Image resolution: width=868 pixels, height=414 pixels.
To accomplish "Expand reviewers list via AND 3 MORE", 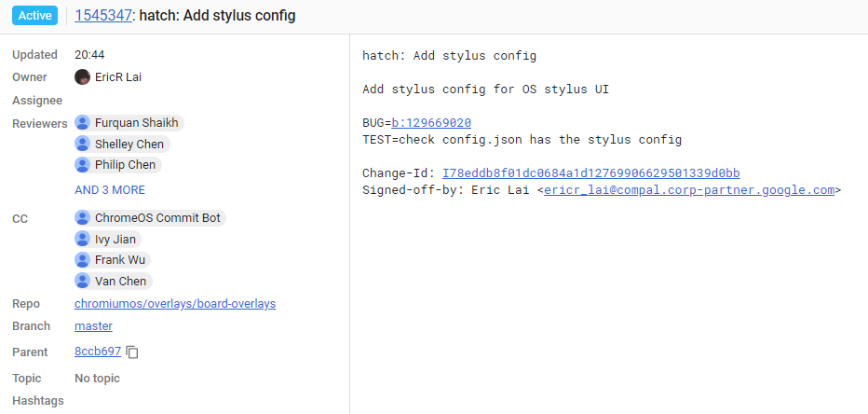I will coord(110,190).
